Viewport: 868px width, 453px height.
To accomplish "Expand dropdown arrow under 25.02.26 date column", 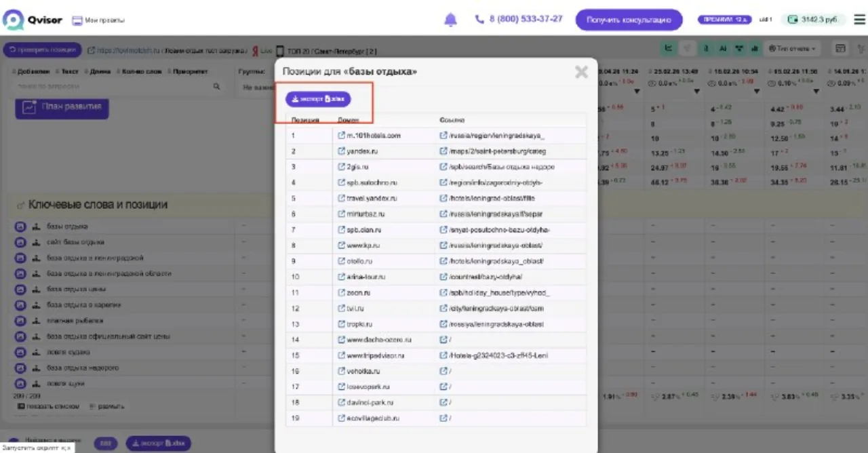I will click(x=696, y=92).
